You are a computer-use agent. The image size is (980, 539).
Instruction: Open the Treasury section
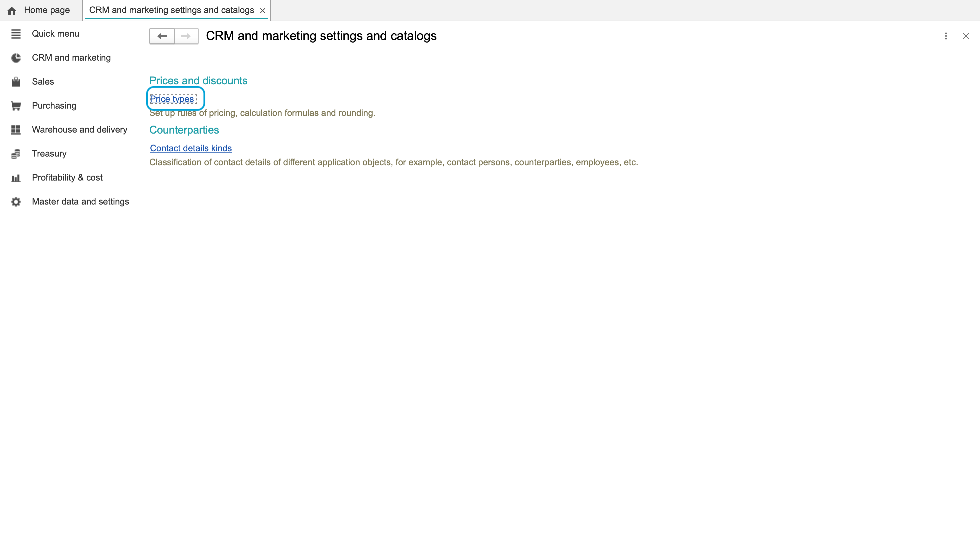[x=49, y=154]
